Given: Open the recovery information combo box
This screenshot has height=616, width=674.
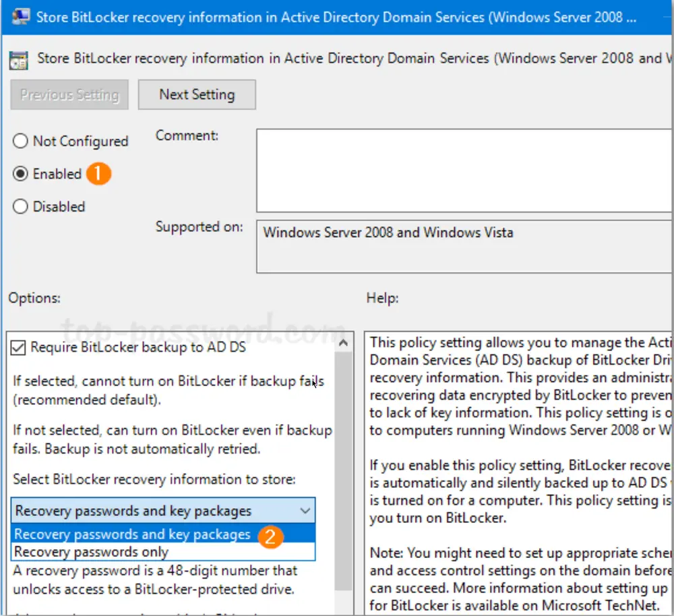Looking at the screenshot, I should (163, 511).
